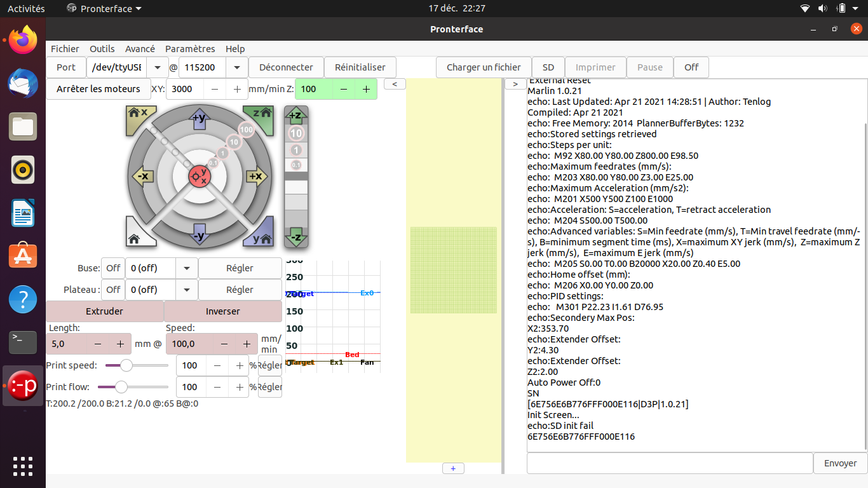Expand the serial port dropdown

[156, 67]
